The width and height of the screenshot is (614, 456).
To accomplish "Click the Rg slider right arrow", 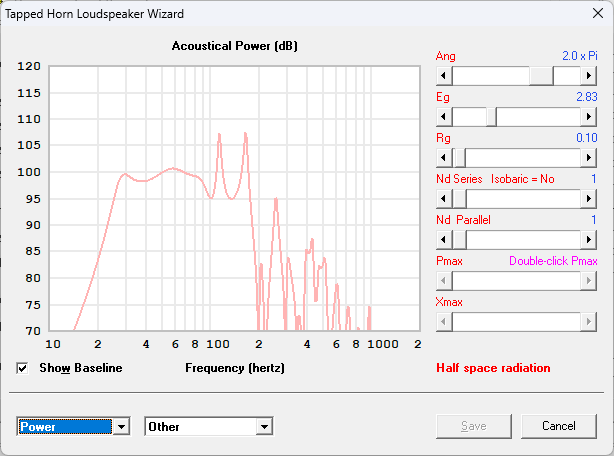I will (589, 158).
